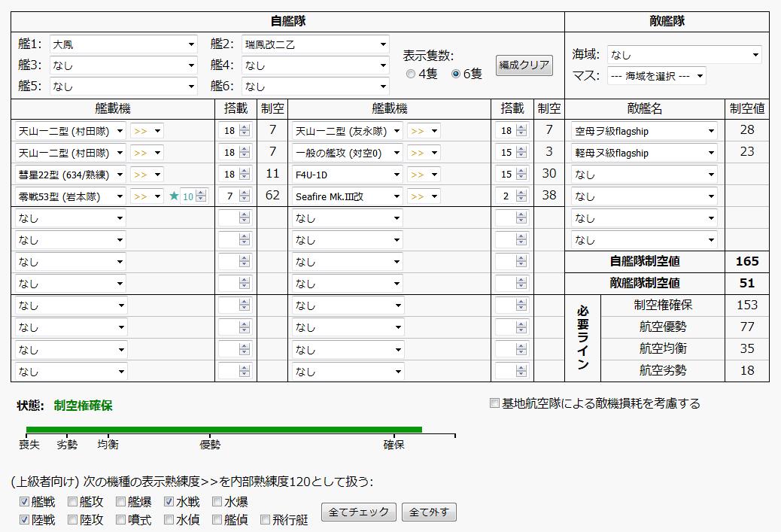Open the 艦1 ship dropdown showing 大鳳
781x532 pixels.
pyautogui.click(x=123, y=44)
